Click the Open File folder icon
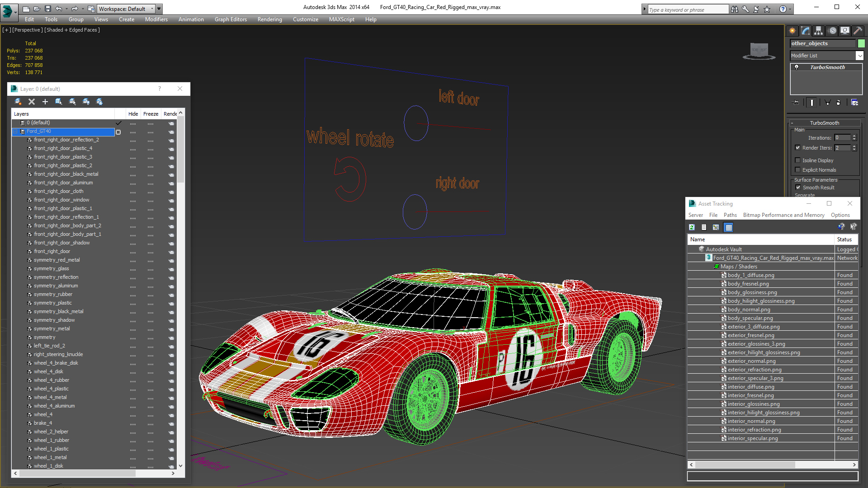Viewport: 868px width, 488px height. 37,9
